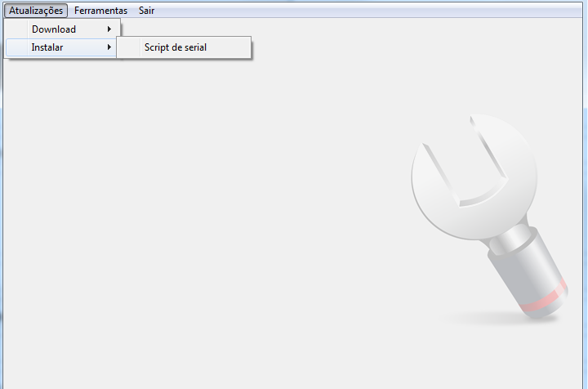The width and height of the screenshot is (588, 389).
Task: Select the Download menu entry
Action: [54, 29]
